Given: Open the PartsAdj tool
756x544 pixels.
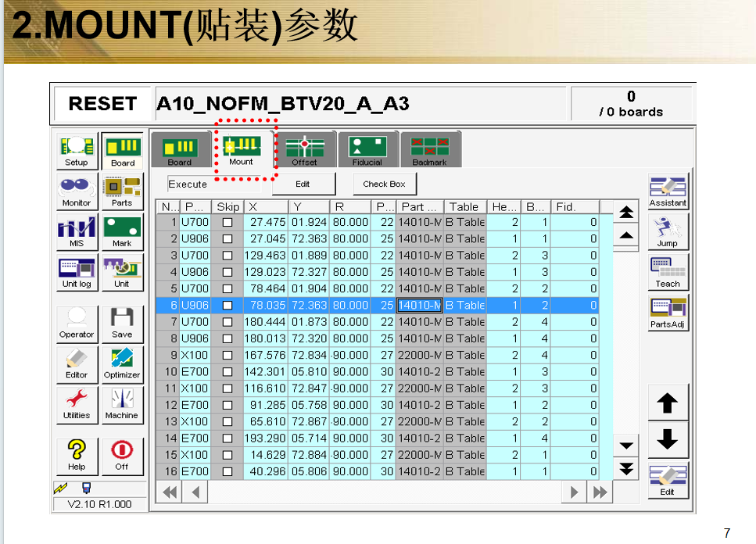Looking at the screenshot, I should click(x=668, y=313).
